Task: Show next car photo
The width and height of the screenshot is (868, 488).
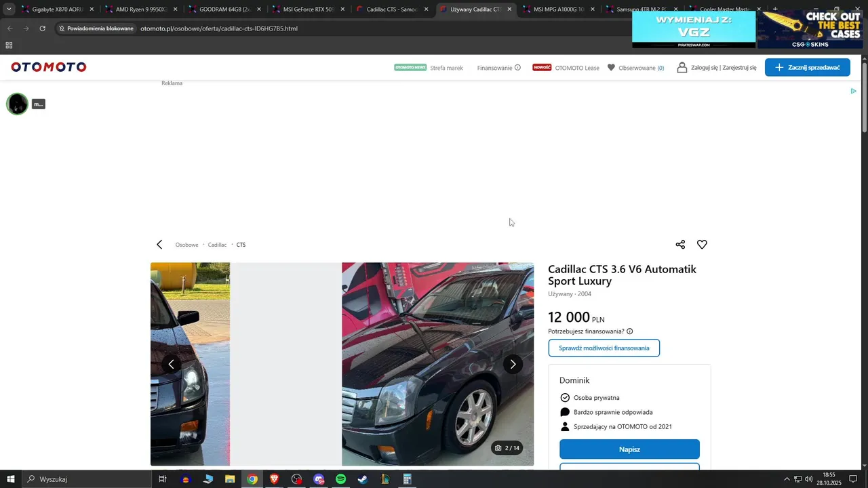Action: [x=513, y=364]
